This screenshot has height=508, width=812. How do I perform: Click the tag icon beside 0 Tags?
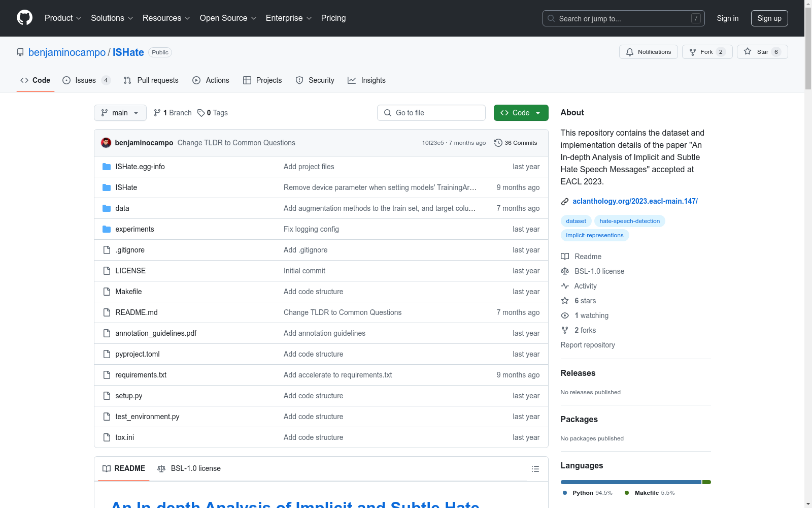point(201,113)
